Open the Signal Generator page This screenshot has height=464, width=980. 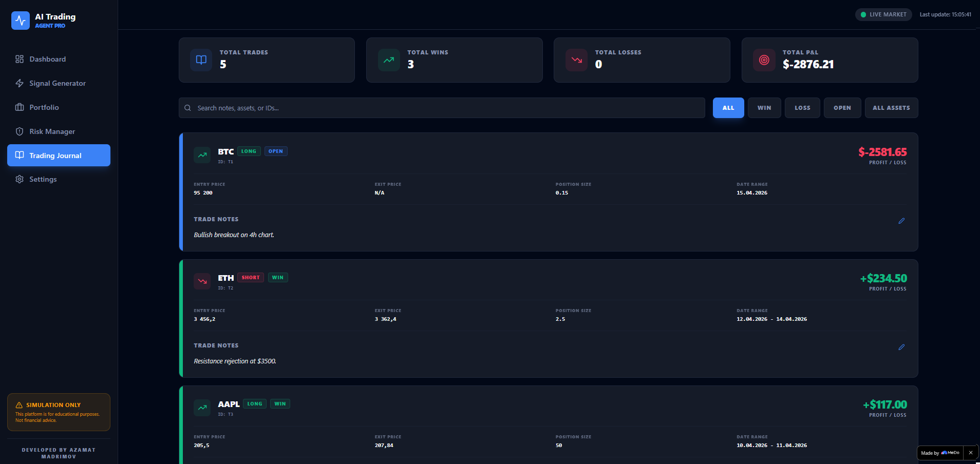pyautogui.click(x=59, y=83)
